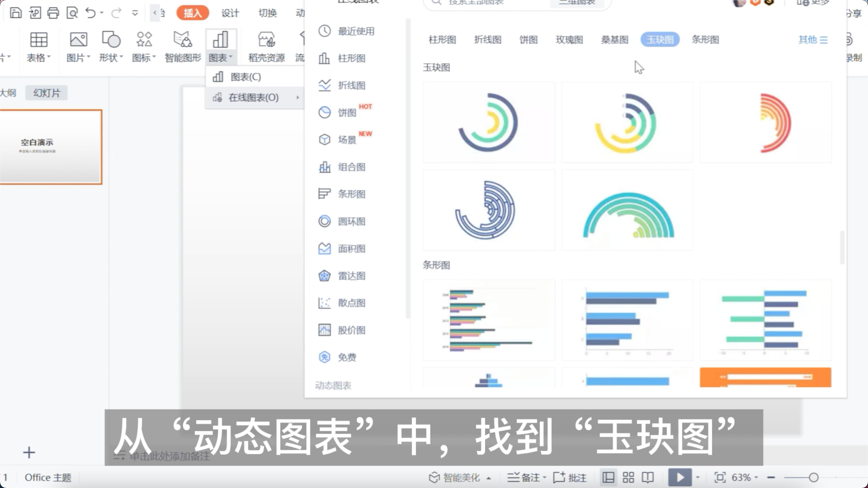Select 场景 NEW category in sidebar
The width and height of the screenshot is (868, 488).
coord(345,139)
